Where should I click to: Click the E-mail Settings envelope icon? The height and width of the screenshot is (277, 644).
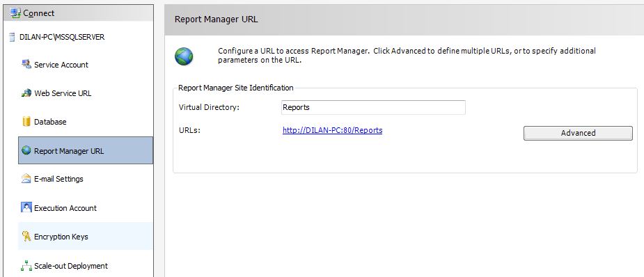tap(26, 179)
